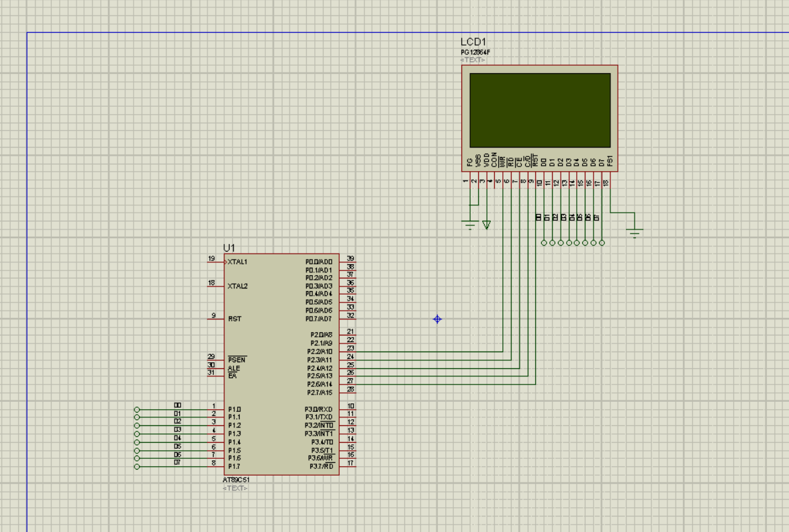Select terminal circle below LCD pin 13 (D2)
This screenshot has height=532, width=789.
tap(561, 243)
